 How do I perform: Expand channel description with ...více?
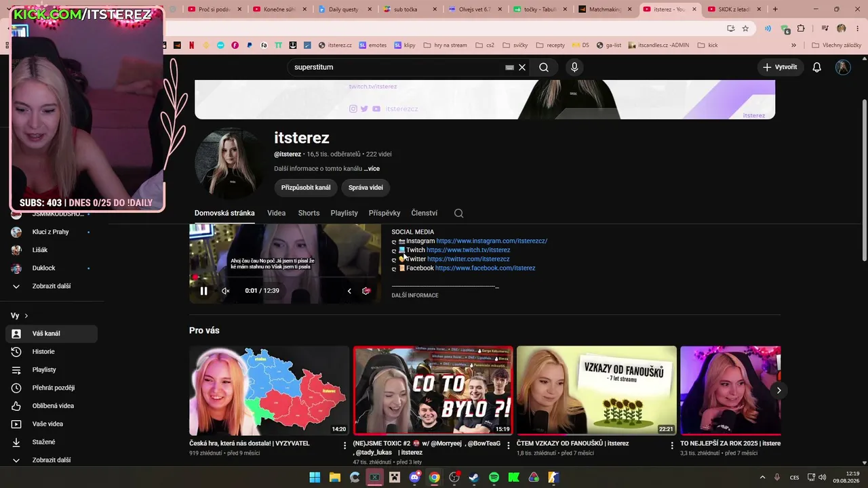pyautogui.click(x=372, y=169)
